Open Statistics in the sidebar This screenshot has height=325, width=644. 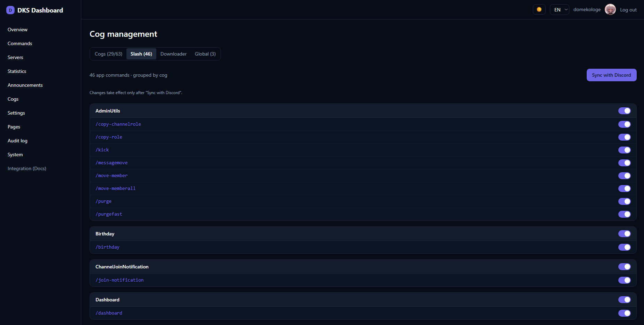click(x=17, y=71)
